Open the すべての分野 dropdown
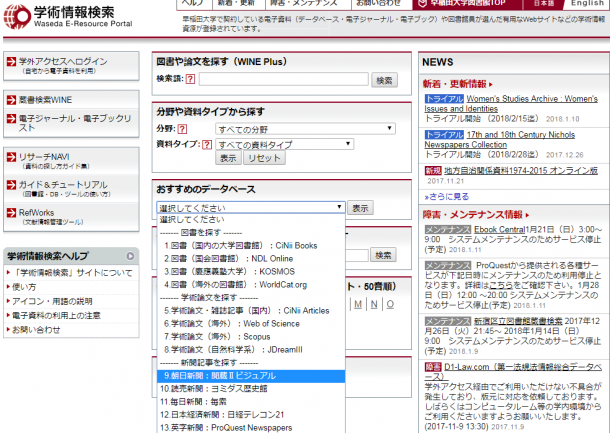 (x=305, y=129)
